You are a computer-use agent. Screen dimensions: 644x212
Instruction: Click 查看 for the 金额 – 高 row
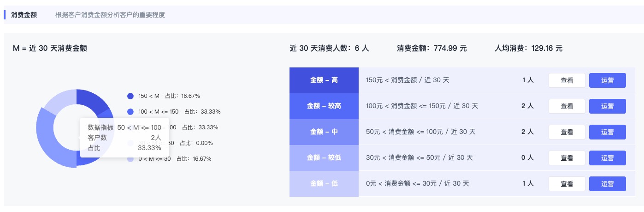coord(567,80)
